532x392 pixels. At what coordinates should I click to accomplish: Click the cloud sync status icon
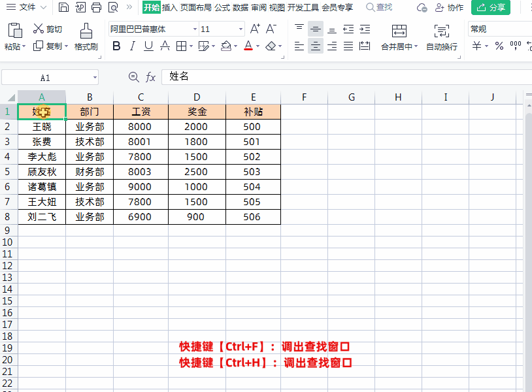422,7
